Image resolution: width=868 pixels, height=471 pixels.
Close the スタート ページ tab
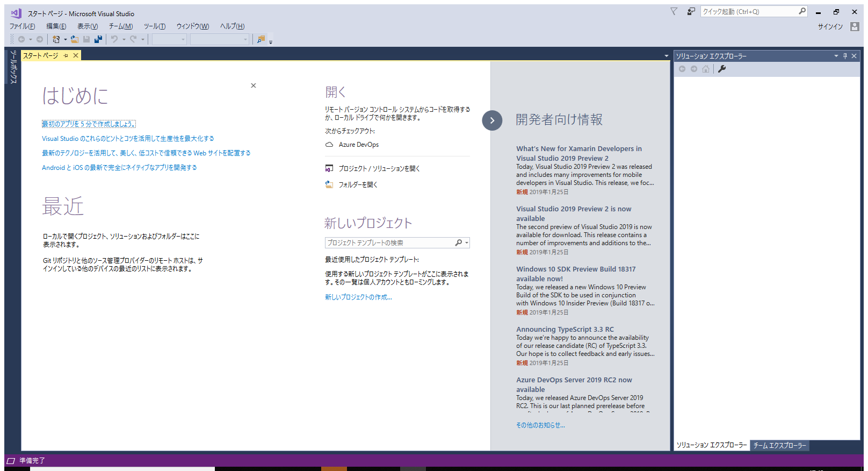(76, 55)
